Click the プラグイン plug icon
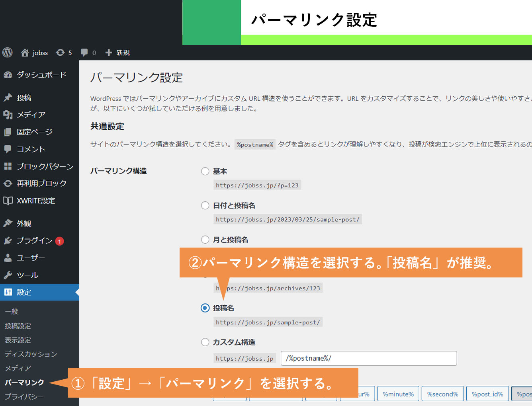Screen dimensions: 532x406 click(8, 240)
